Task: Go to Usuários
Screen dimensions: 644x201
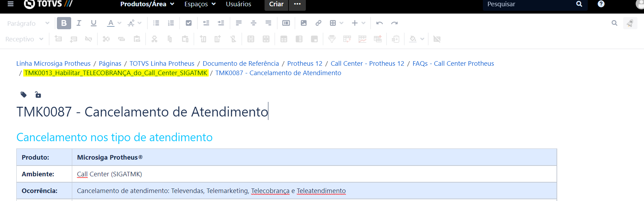Action: (x=239, y=4)
